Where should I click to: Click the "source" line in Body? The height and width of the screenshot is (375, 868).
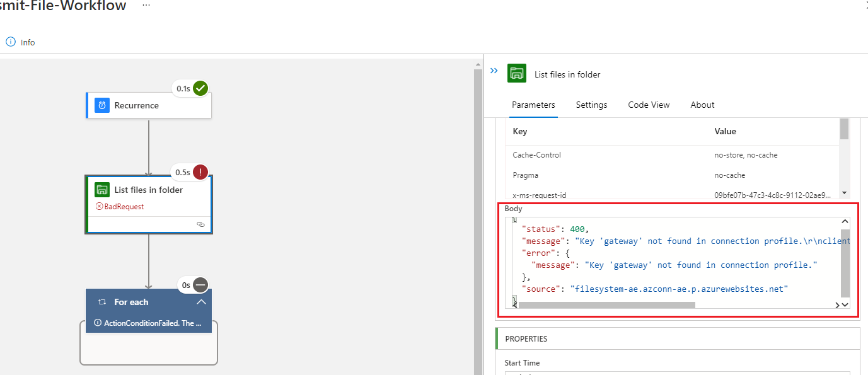[x=655, y=289]
